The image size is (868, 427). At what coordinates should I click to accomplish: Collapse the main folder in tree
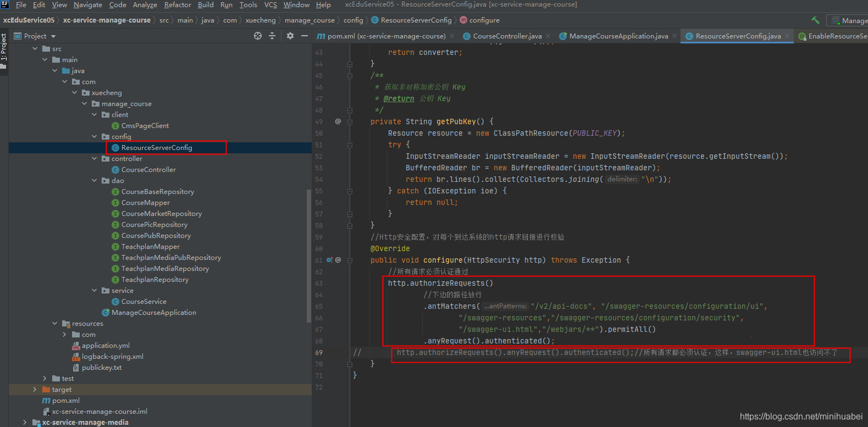click(45, 60)
